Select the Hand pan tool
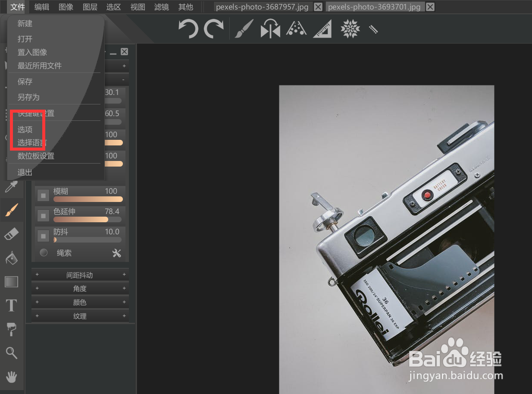The width and height of the screenshot is (532, 394). click(x=11, y=376)
